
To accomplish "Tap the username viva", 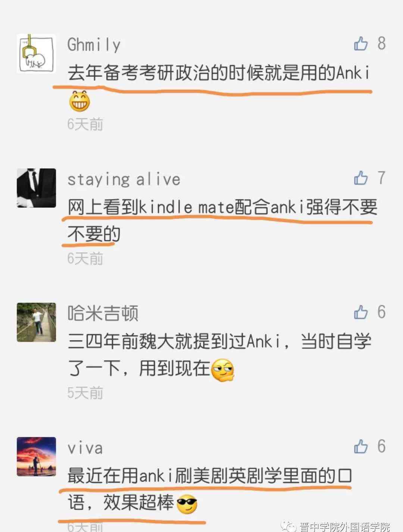I will point(85,448).
